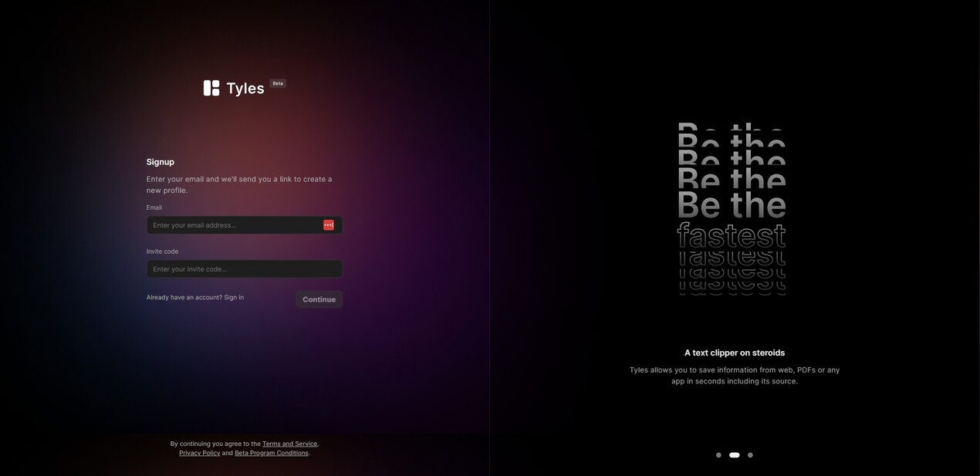This screenshot has height=476, width=980.
Task: Click into the invite code field
Action: [244, 269]
